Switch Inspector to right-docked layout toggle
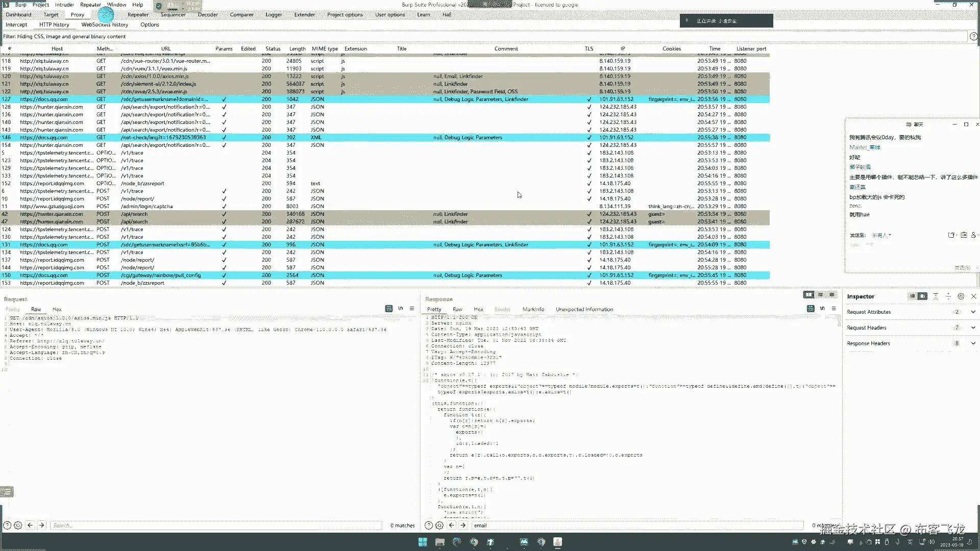Viewport: 980px width, 551px height. click(x=922, y=296)
